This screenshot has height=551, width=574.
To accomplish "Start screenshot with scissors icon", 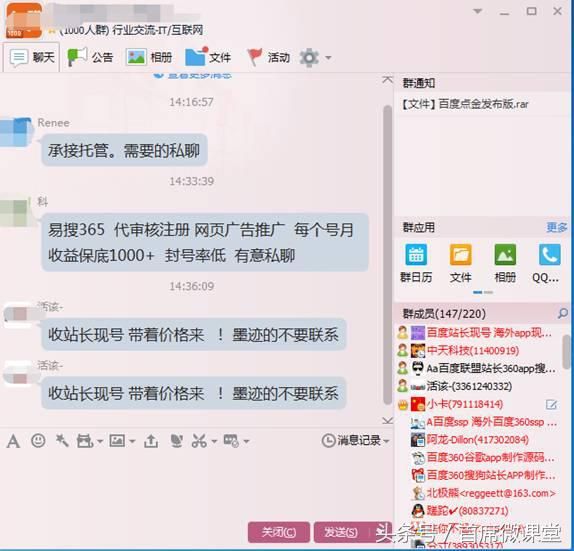I will 199,441.
